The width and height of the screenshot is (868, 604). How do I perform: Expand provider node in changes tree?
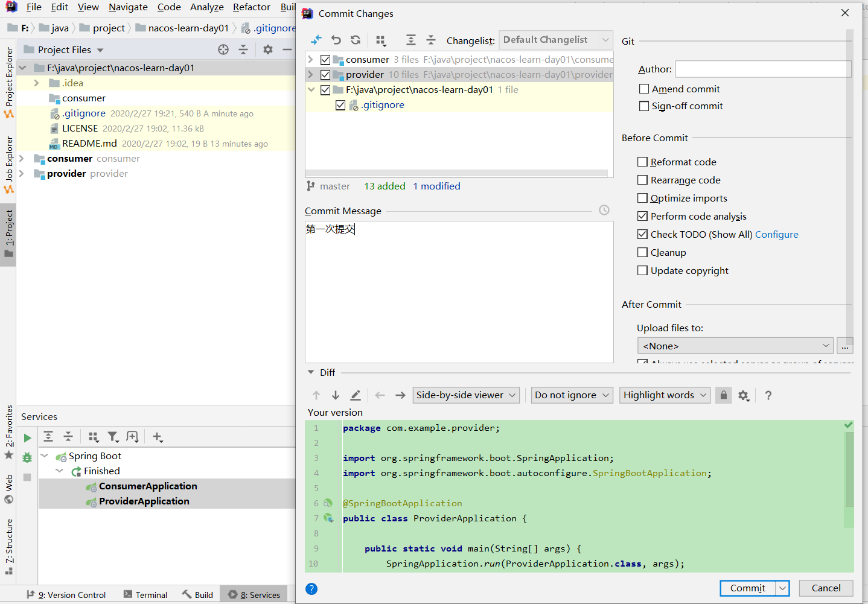point(311,74)
